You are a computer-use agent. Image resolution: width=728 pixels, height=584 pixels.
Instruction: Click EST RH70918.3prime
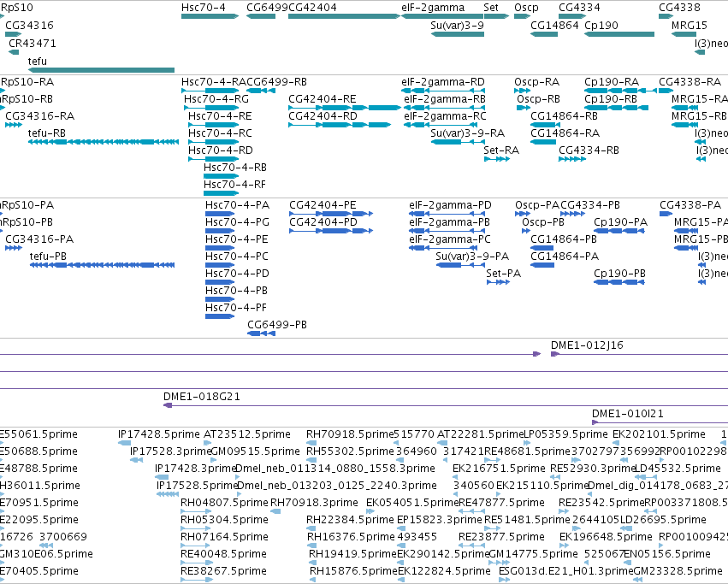coord(275,511)
